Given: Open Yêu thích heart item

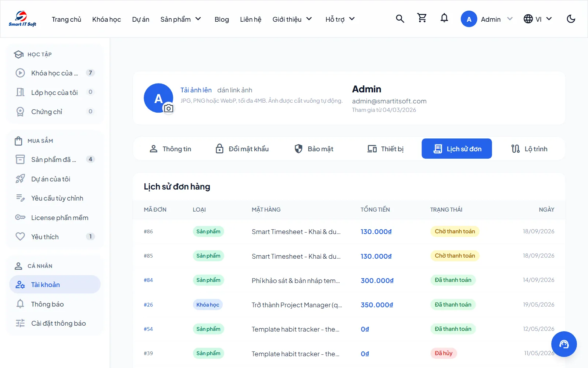Looking at the screenshot, I should [55, 237].
